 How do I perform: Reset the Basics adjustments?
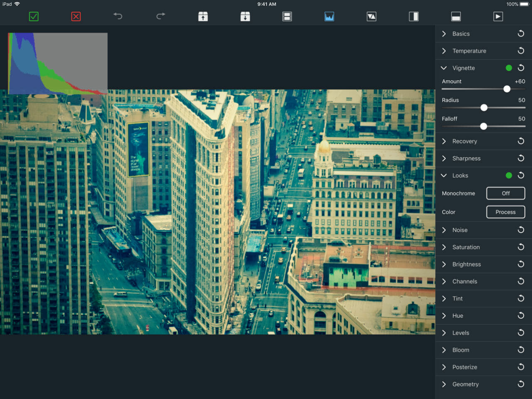pos(521,34)
